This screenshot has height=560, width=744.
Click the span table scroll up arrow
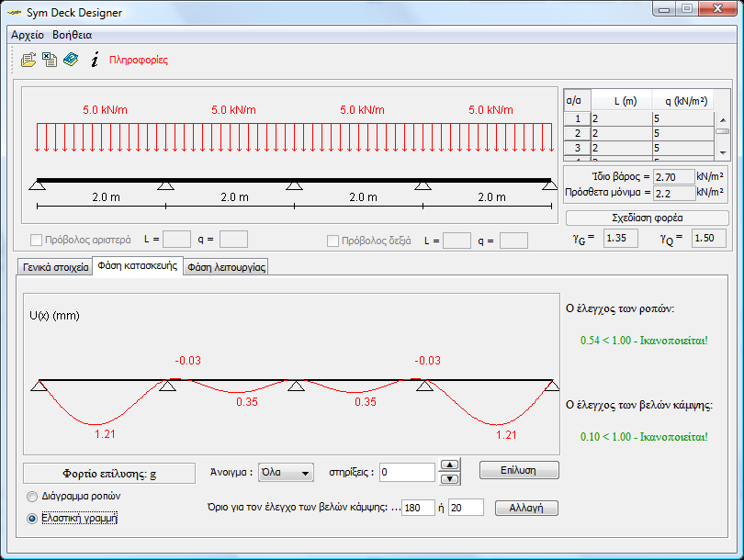coord(723,120)
